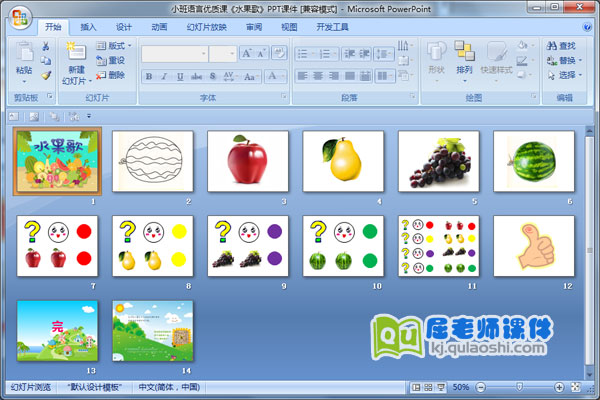Click the Copy icon

coord(46,60)
